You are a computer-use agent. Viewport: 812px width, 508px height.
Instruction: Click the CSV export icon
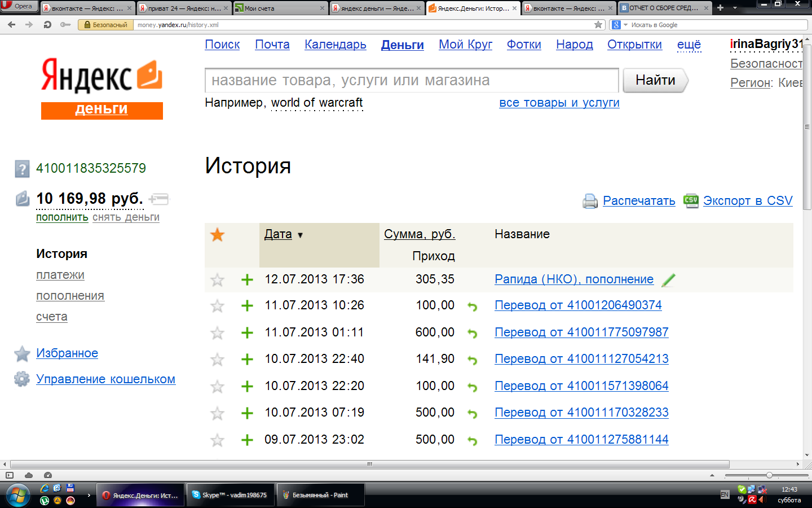(x=691, y=200)
